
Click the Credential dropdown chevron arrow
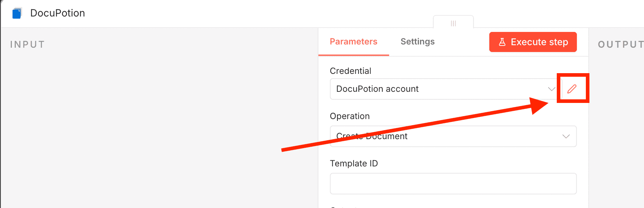551,89
